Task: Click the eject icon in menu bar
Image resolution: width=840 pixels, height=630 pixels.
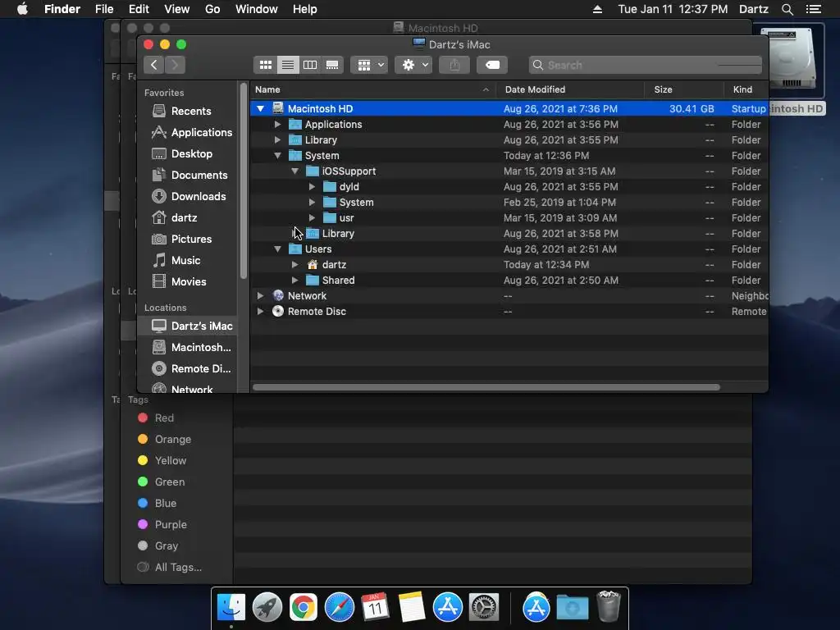Action: pyautogui.click(x=597, y=9)
